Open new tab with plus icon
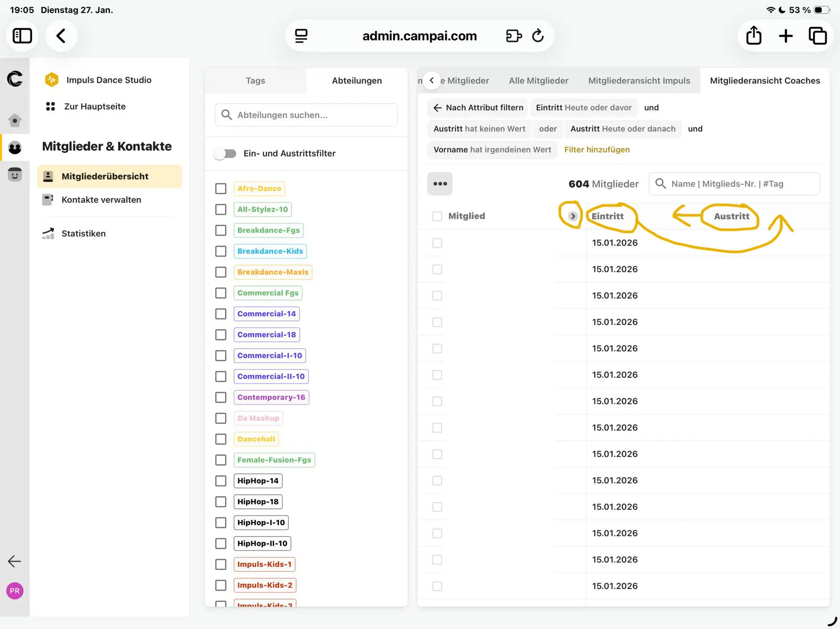 (785, 36)
